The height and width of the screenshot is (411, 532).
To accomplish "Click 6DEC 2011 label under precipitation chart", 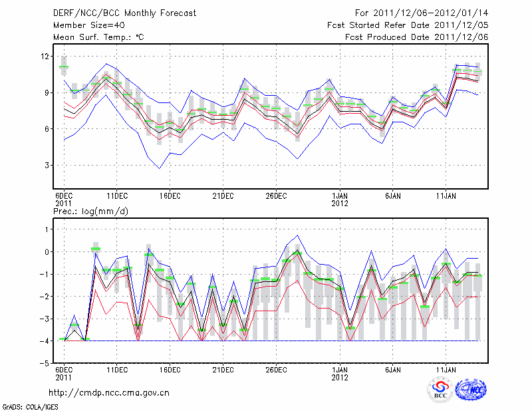I will [64, 372].
